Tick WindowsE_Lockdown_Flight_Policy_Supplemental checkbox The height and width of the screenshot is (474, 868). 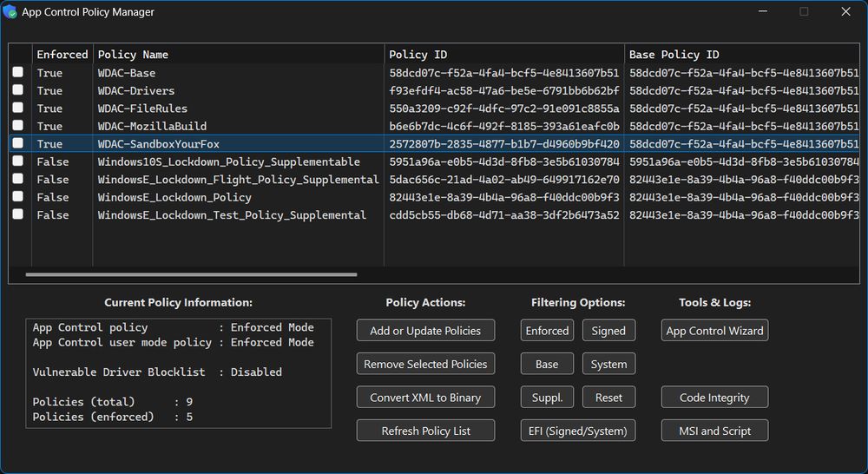tap(18, 178)
